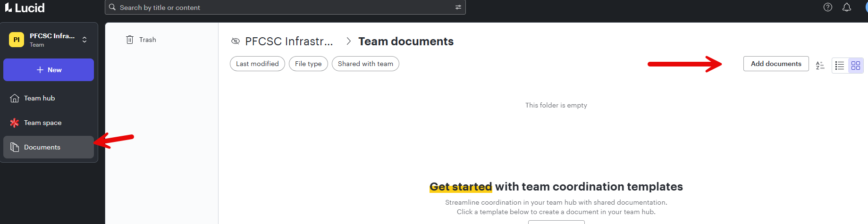Click the Trash bin icon
The image size is (868, 224).
[x=130, y=40]
